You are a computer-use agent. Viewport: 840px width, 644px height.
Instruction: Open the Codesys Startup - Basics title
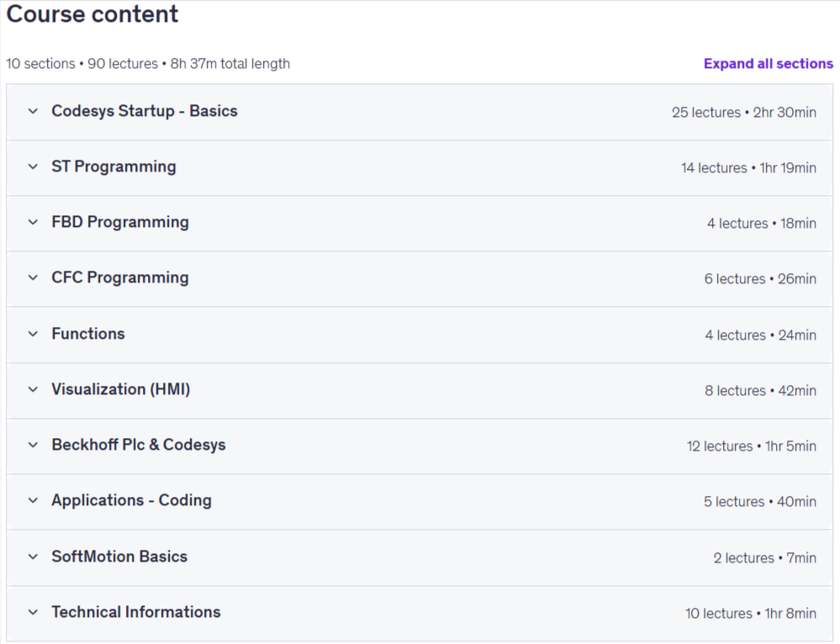pos(145,111)
